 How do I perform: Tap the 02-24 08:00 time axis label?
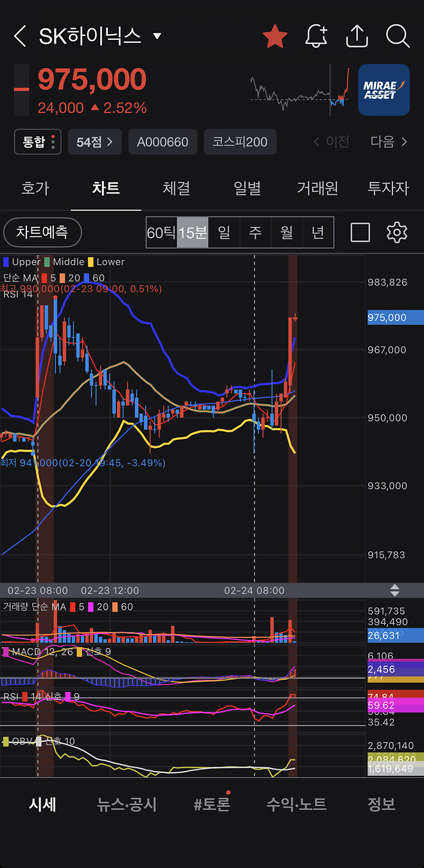254,590
